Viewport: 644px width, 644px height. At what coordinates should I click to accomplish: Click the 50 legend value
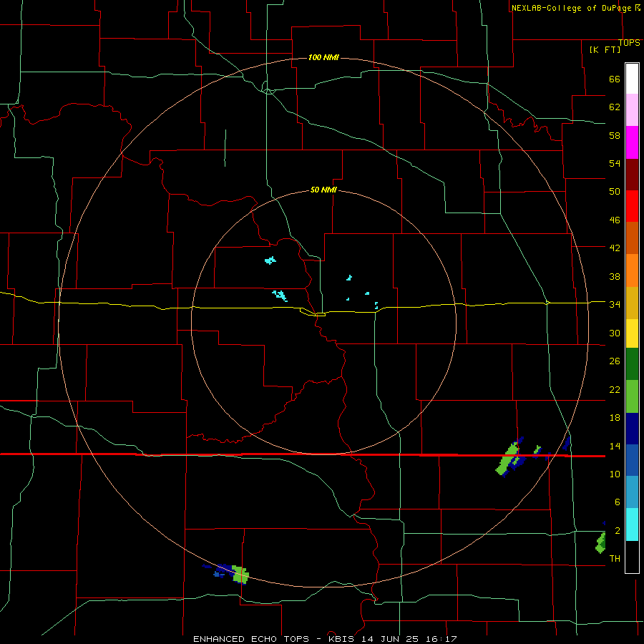click(x=615, y=192)
